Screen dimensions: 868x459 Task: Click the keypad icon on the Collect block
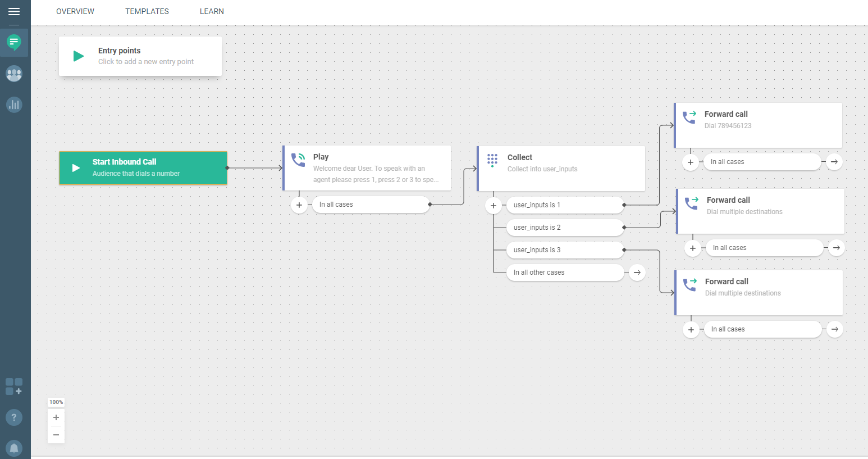point(492,161)
